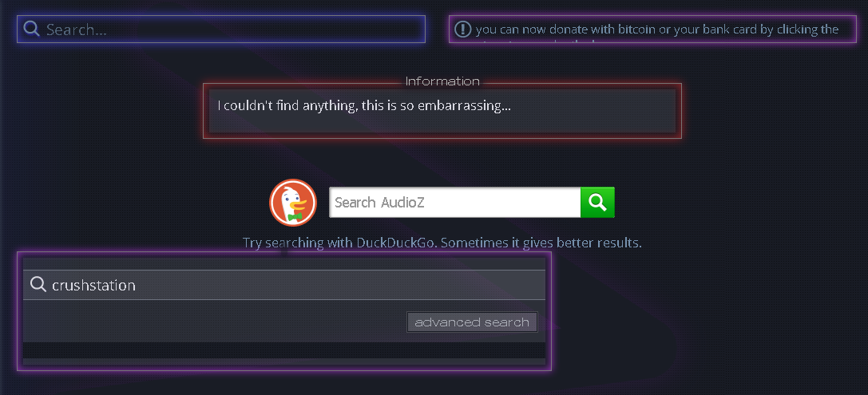This screenshot has width=868, height=395.
Task: Focus the "Search AudioZ" text box
Action: pyautogui.click(x=454, y=203)
